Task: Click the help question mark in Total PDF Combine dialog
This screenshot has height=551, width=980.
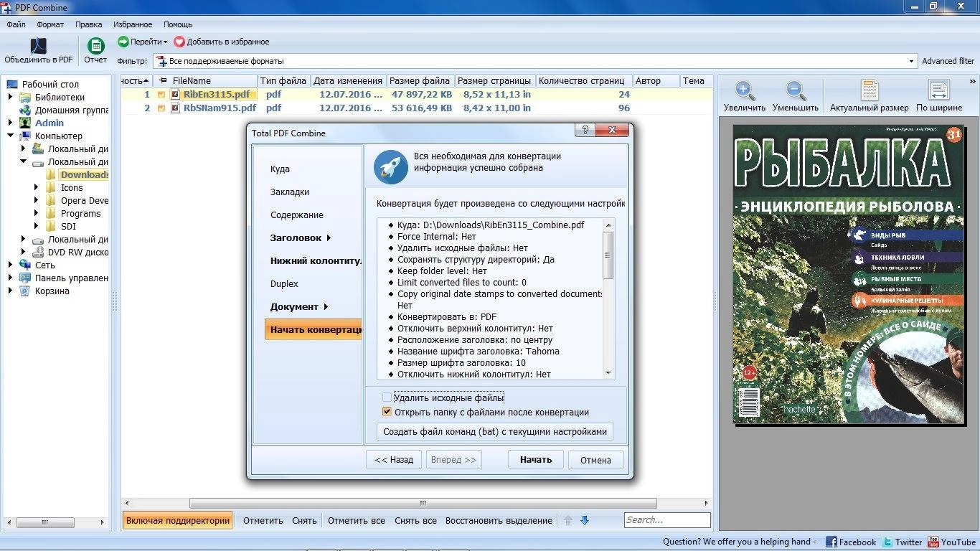Action: 585,131
